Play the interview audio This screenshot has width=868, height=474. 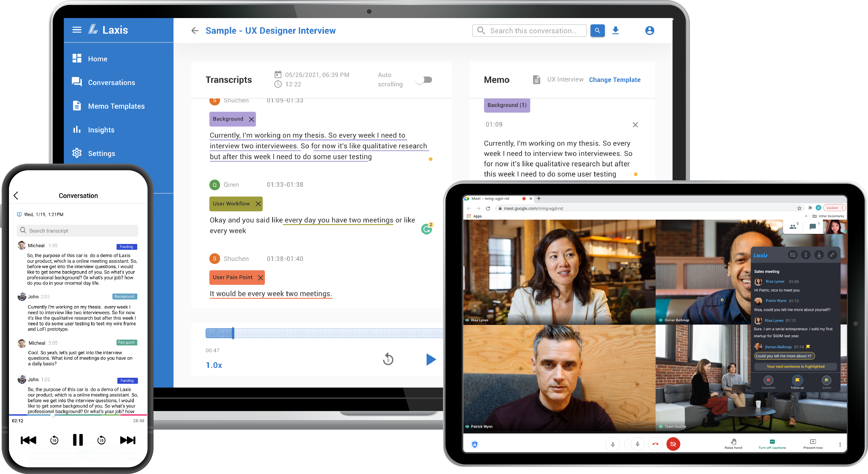431,359
